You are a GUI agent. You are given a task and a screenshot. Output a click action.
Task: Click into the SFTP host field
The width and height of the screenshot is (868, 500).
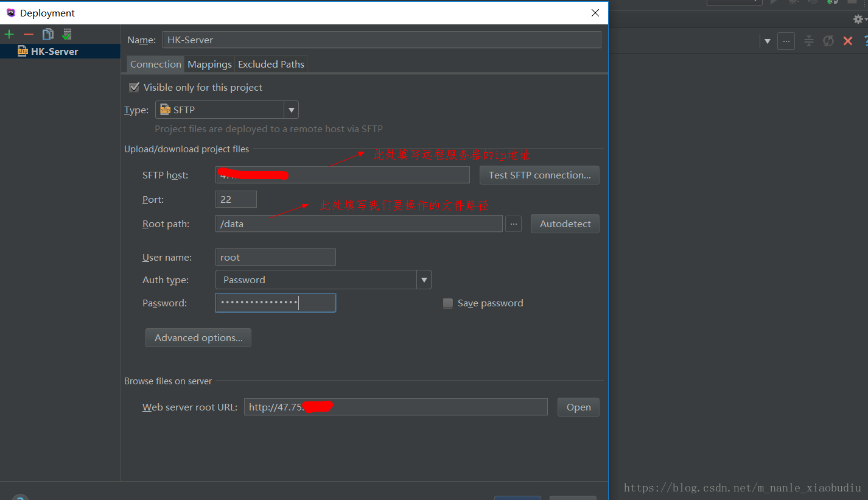pyautogui.click(x=343, y=175)
